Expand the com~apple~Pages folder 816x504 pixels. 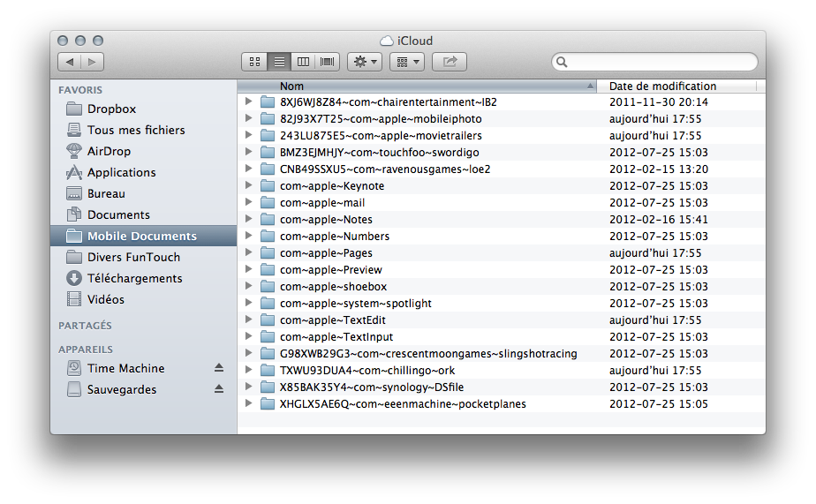click(249, 252)
